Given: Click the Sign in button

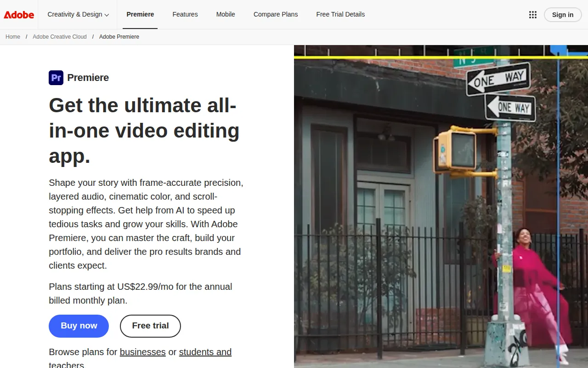Looking at the screenshot, I should click(x=563, y=15).
